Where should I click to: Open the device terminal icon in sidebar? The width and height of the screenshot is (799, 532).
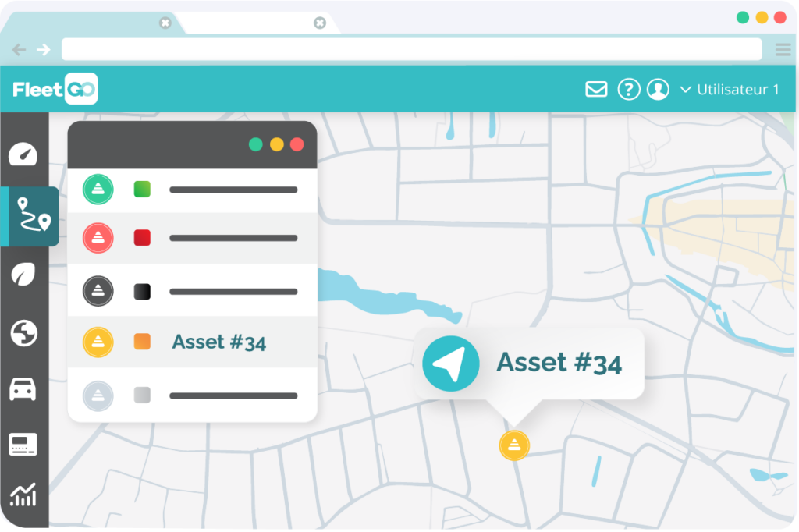click(23, 444)
